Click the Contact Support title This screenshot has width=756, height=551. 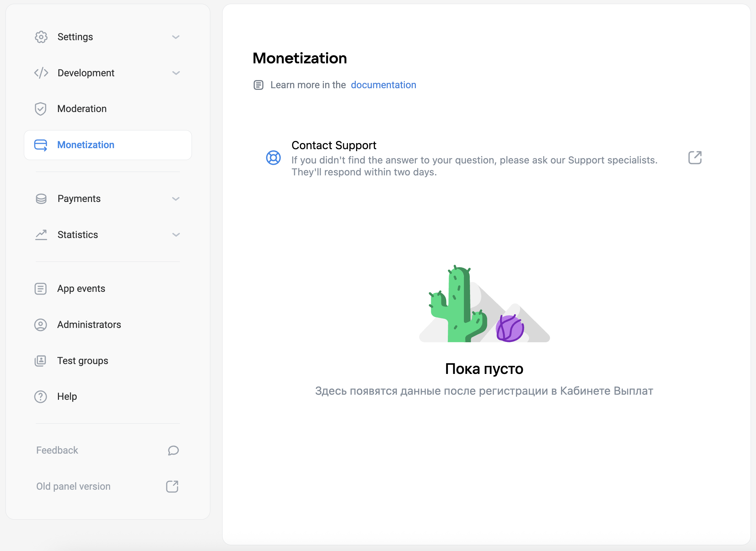coord(334,145)
